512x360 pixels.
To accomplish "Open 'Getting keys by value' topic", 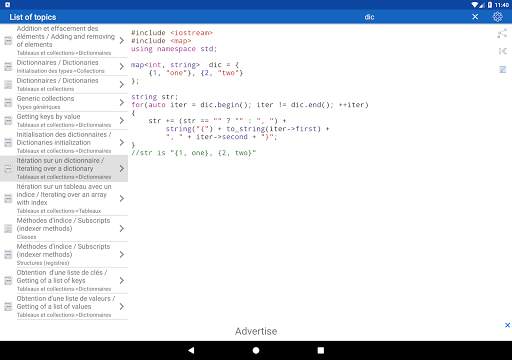I will click(64, 120).
